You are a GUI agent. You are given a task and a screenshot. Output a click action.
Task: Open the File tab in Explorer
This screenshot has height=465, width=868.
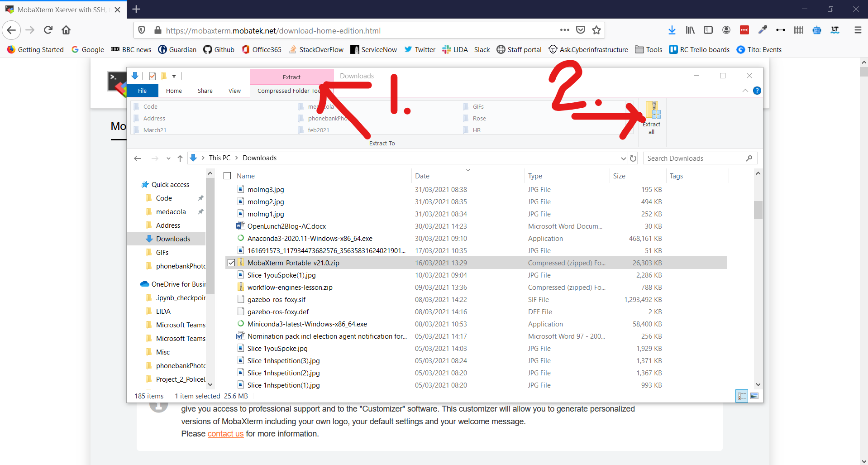coord(143,91)
